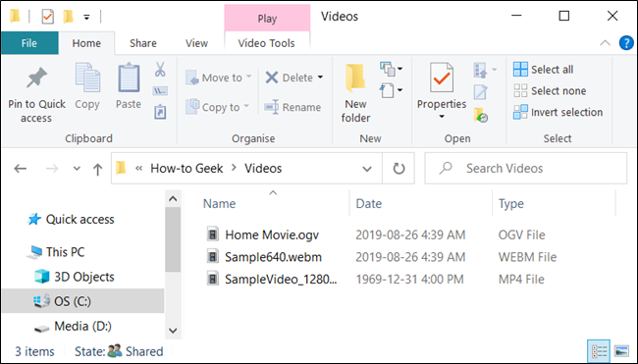
Task: Click the Paste clipboard icon
Action: click(129, 78)
